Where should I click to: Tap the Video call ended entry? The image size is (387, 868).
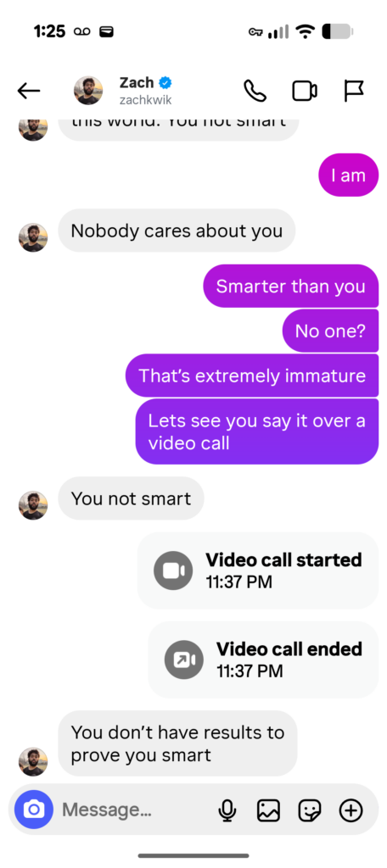click(263, 659)
